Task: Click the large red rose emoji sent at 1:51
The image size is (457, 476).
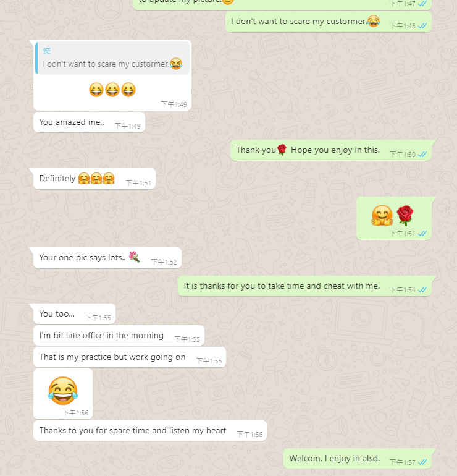Action: click(405, 215)
